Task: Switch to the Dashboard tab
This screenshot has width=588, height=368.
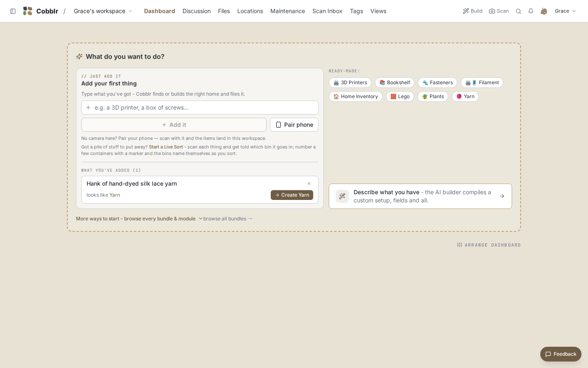Action: [160, 11]
